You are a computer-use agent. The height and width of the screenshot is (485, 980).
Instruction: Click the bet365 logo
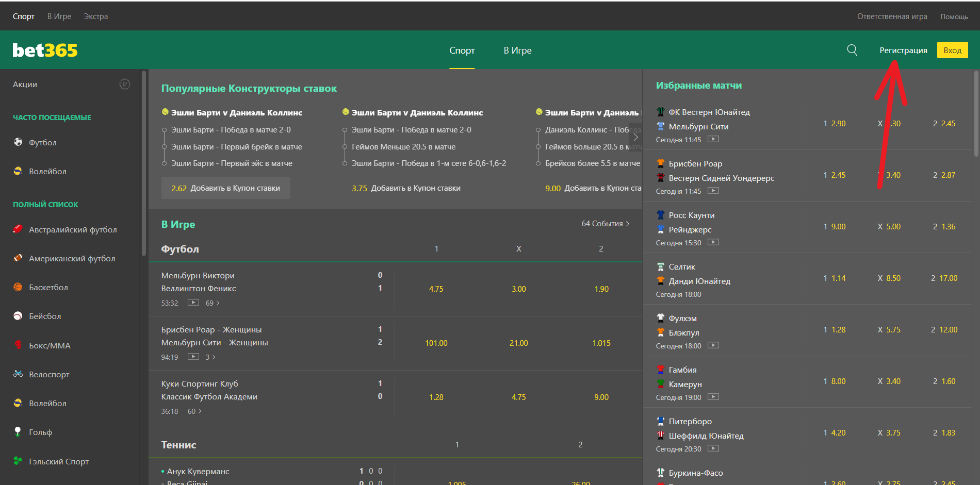point(45,50)
